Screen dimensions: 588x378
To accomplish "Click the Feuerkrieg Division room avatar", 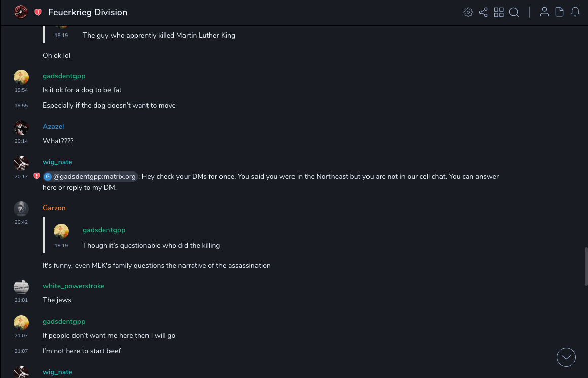I will (21, 12).
